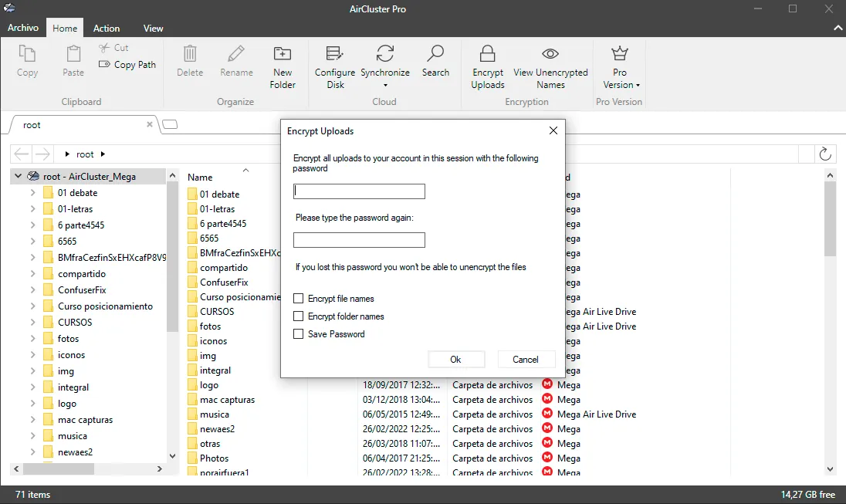The width and height of the screenshot is (846, 504).
Task: Dismiss the dialog with the Cancel button
Action: point(526,360)
